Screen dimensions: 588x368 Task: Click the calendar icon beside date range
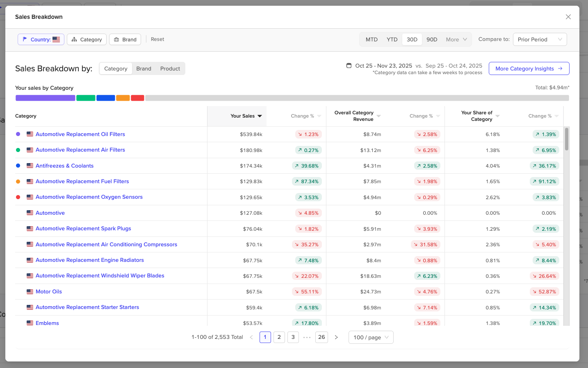(349, 66)
